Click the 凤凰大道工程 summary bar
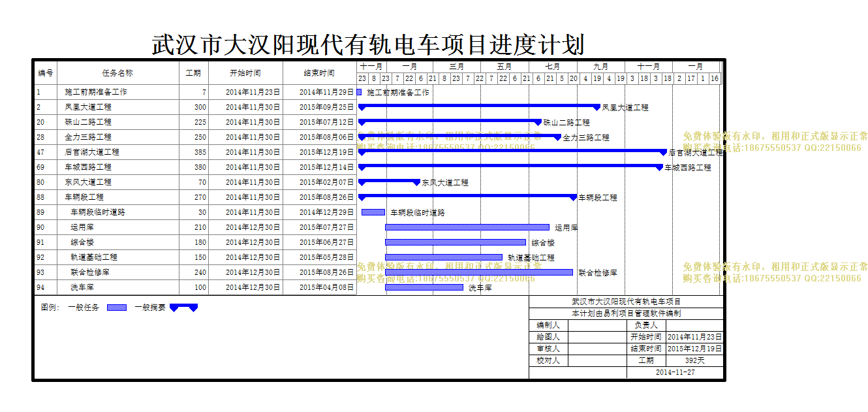868x412 pixels. click(479, 106)
